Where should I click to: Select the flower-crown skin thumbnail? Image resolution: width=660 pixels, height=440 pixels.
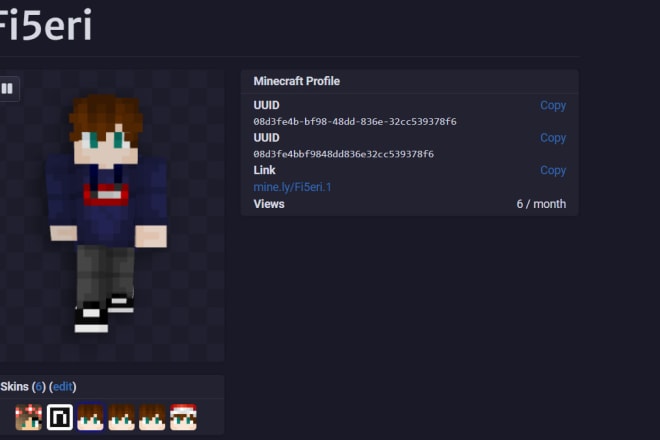29,417
